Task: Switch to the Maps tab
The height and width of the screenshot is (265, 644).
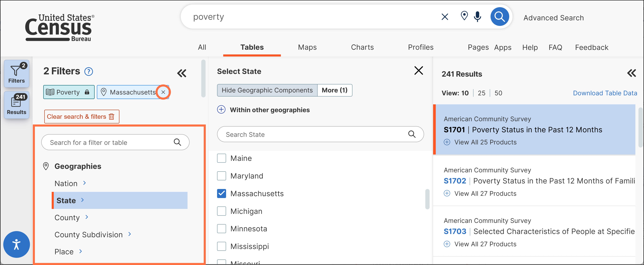Action: [307, 47]
